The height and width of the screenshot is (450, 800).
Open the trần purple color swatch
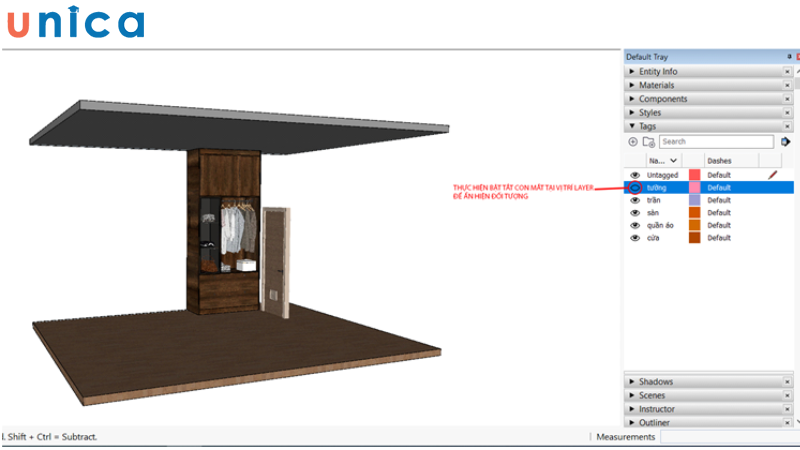(x=694, y=200)
